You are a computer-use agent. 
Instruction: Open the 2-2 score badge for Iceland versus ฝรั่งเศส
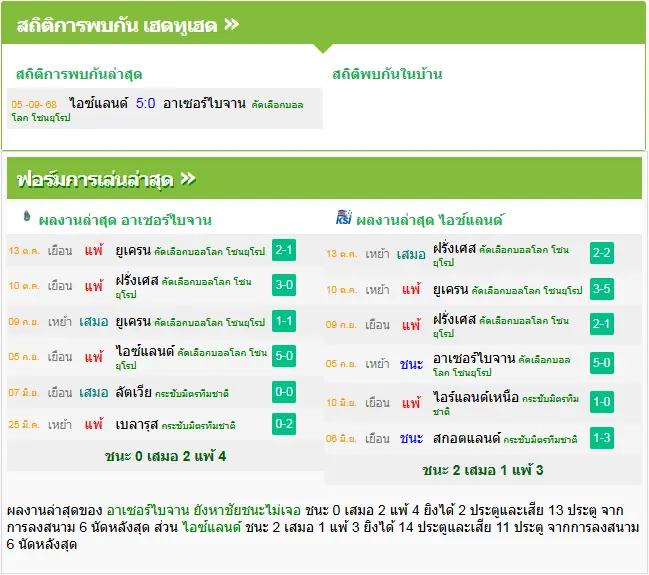pyautogui.click(x=602, y=253)
